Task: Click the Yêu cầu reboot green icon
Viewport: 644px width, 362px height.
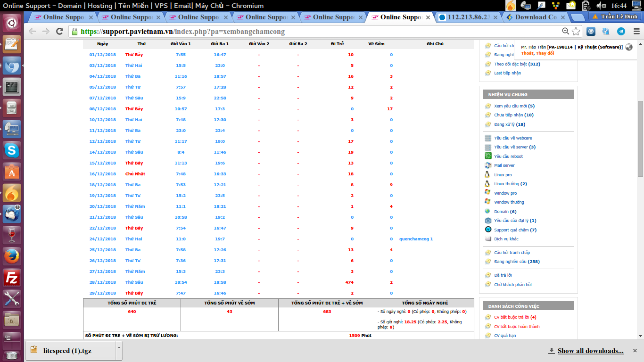Action: click(x=488, y=156)
